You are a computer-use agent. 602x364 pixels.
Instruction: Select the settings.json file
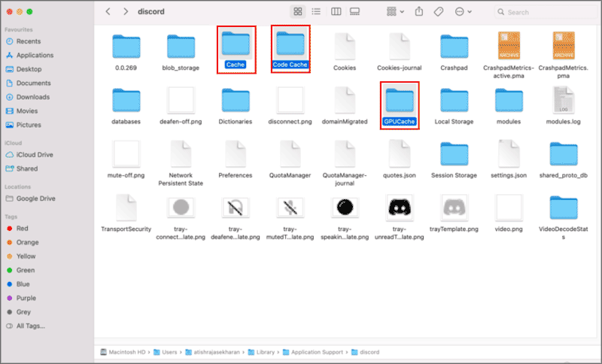[x=509, y=154]
